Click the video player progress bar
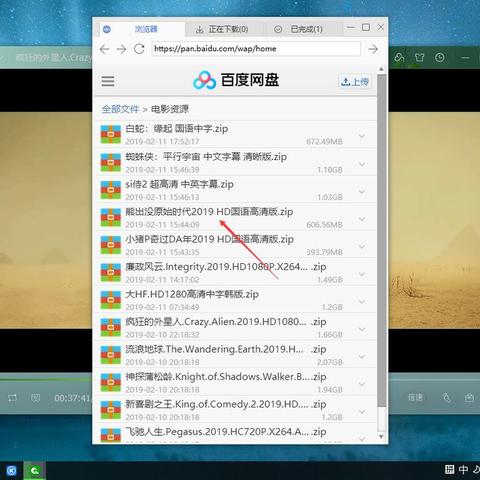The width and height of the screenshot is (480, 480). [46, 379]
